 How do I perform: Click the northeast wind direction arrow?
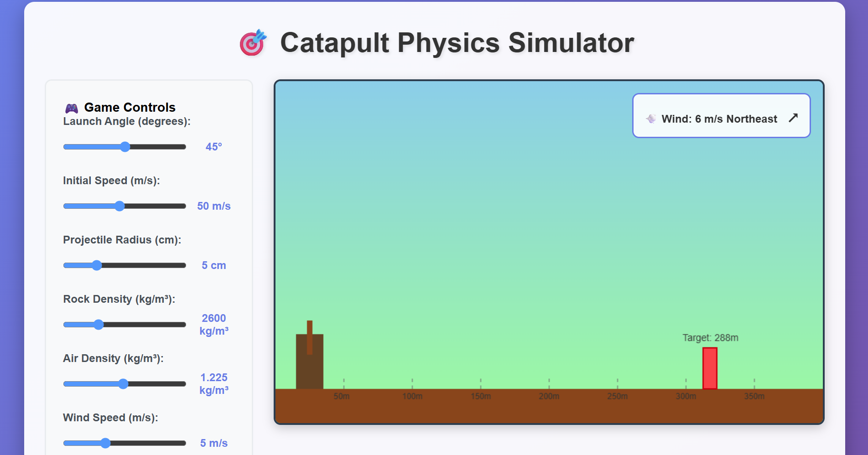click(793, 118)
